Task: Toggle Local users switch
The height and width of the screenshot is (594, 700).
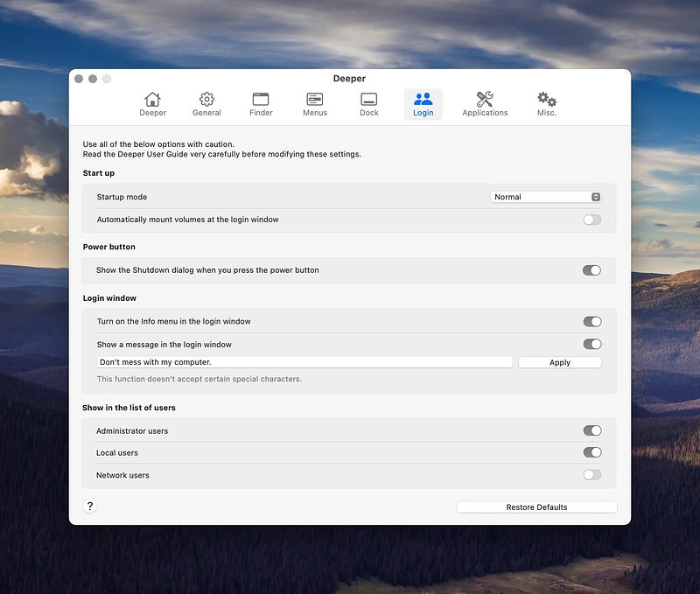Action: click(592, 452)
